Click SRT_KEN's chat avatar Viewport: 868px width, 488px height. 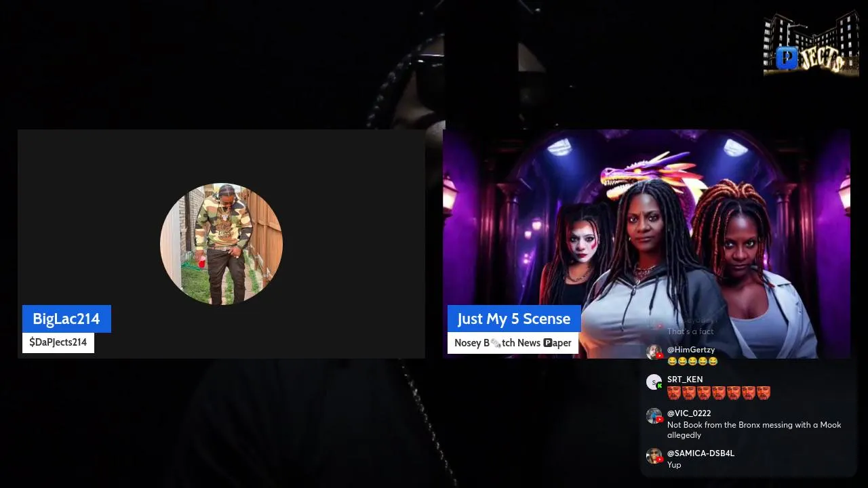pos(654,382)
